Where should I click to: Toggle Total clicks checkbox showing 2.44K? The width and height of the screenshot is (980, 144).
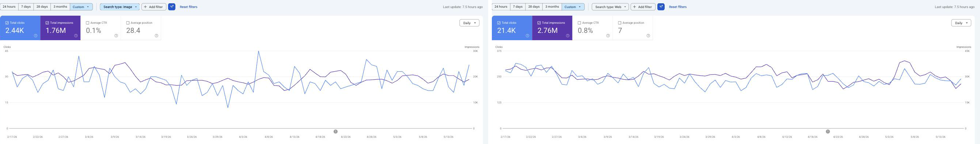pyautogui.click(x=7, y=23)
